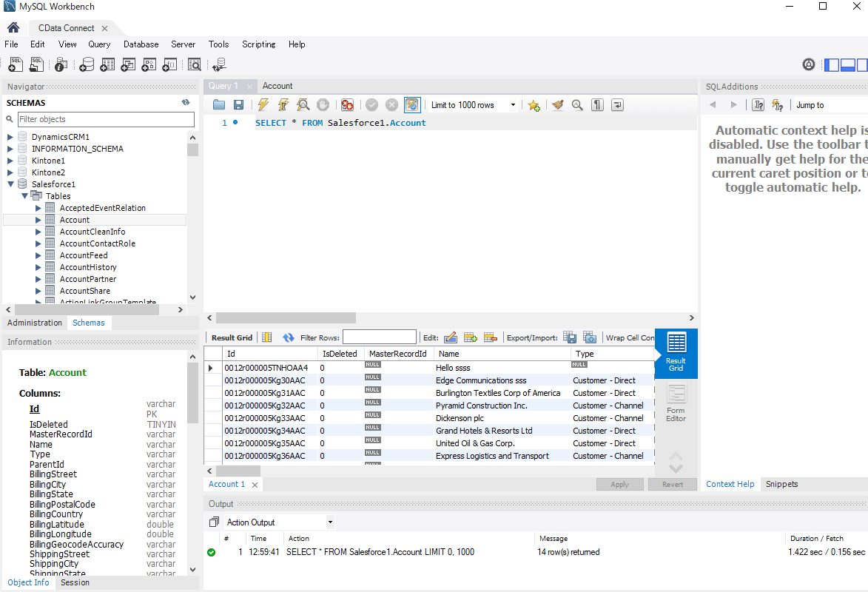The height and width of the screenshot is (592, 868).
Task: Click the Create new schema icon
Action: [87, 65]
